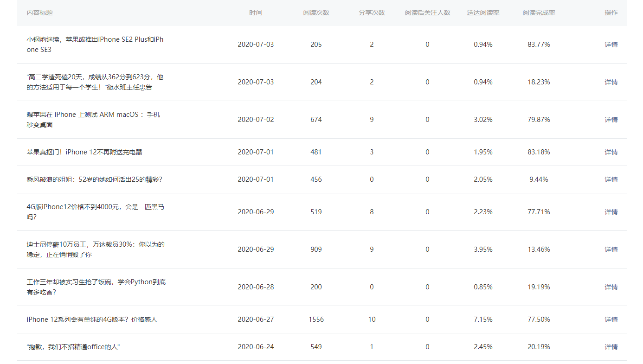This screenshot has width=643, height=364.
Task: Click read count 456
Action: [x=316, y=179]
